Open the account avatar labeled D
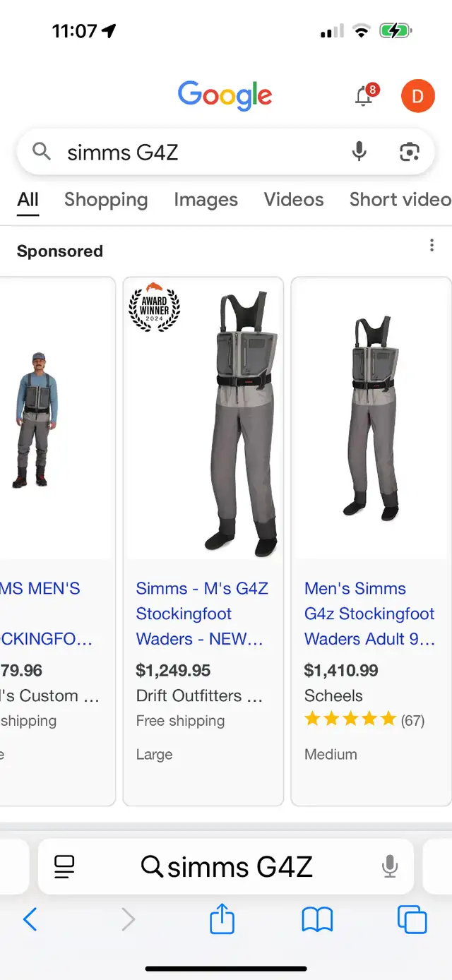The height and width of the screenshot is (980, 452). (x=417, y=96)
